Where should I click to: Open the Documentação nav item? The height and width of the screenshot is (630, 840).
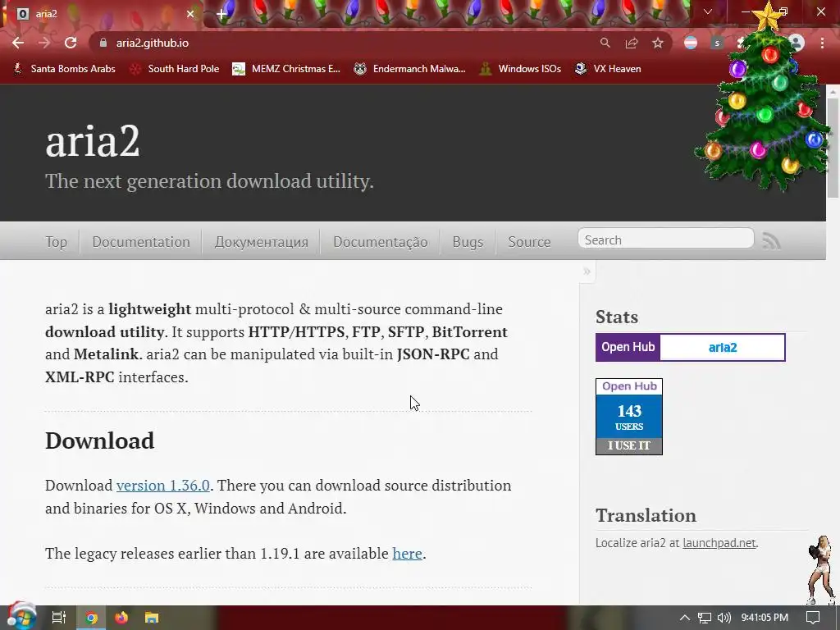381,242
